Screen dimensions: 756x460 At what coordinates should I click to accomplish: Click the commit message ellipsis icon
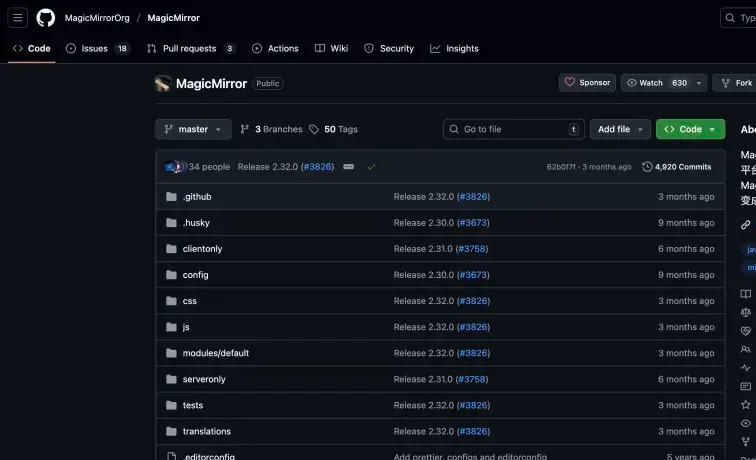(x=348, y=167)
